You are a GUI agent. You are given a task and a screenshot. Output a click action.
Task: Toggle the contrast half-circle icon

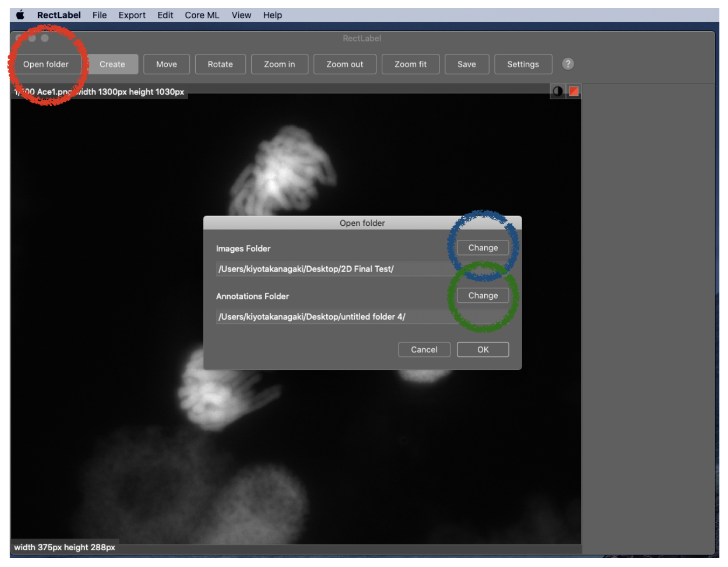(x=558, y=92)
